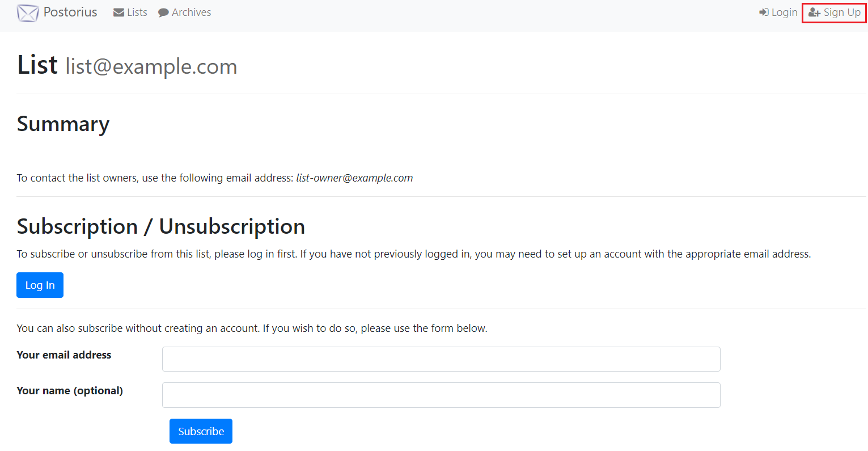Screen dimensions: 868x451
Task: Click the add-user icon next to Sign Up
Action: [815, 12]
